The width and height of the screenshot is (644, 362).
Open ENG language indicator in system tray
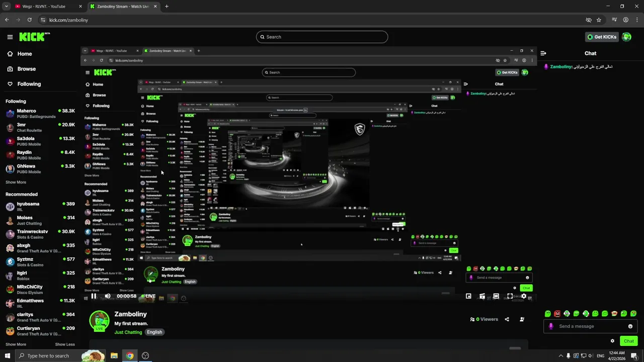tap(600, 355)
